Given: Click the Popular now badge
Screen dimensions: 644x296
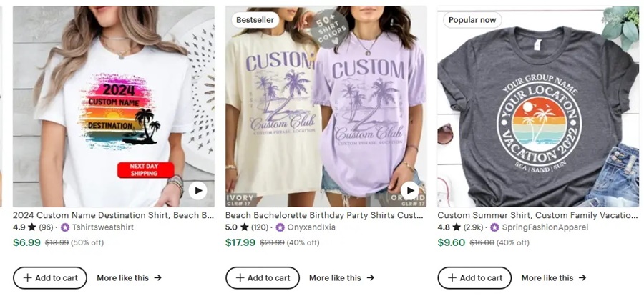Looking at the screenshot, I should tap(472, 20).
